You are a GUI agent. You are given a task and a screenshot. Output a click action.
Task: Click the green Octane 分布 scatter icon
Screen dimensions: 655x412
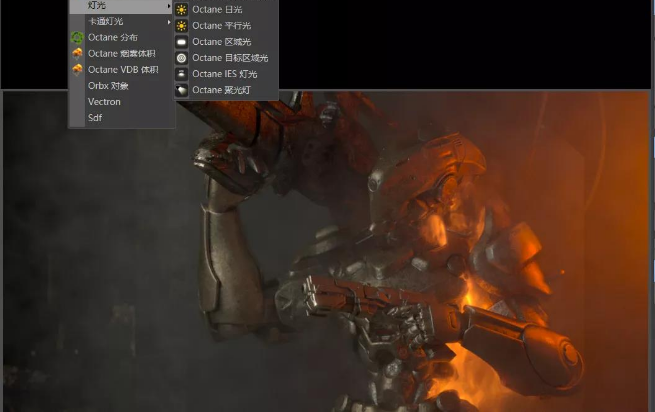77,38
